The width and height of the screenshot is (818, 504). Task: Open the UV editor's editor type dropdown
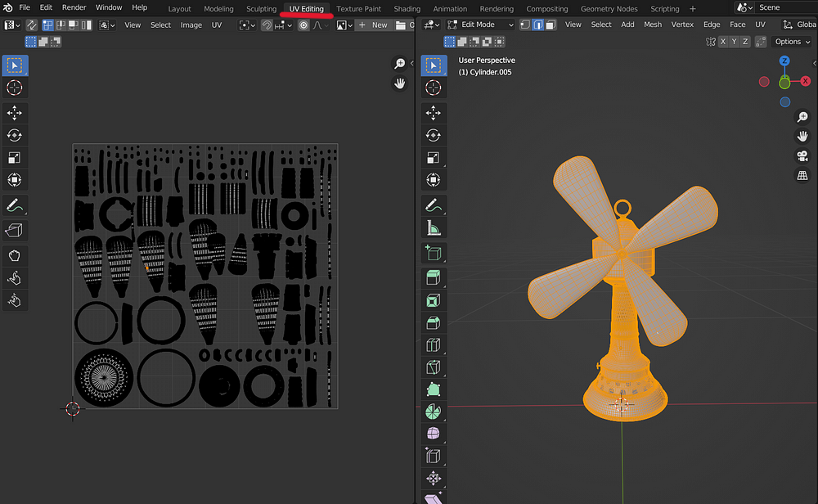pyautogui.click(x=12, y=25)
